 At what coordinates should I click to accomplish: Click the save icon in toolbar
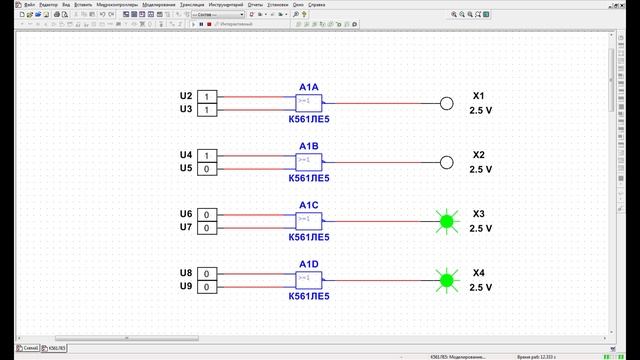click(46, 14)
